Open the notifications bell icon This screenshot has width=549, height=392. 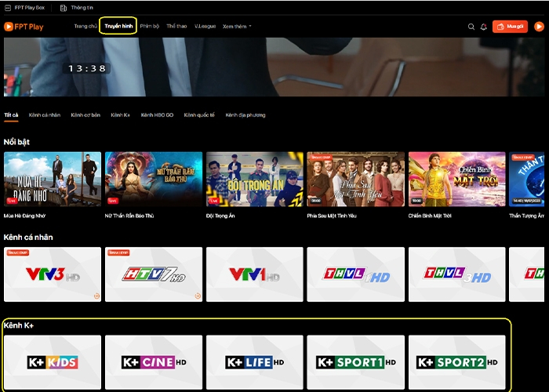click(484, 27)
